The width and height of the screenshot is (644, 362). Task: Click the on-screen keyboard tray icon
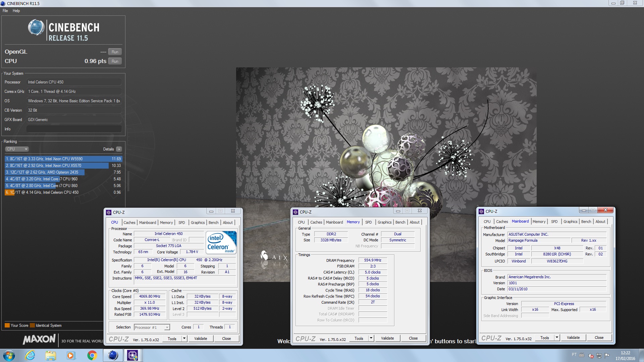pyautogui.click(x=582, y=355)
